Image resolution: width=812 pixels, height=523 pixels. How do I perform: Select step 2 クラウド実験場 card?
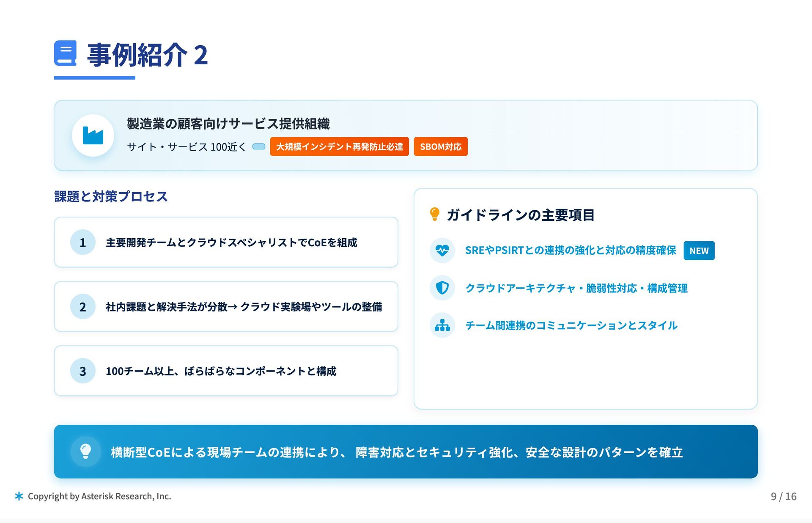pyautogui.click(x=226, y=306)
